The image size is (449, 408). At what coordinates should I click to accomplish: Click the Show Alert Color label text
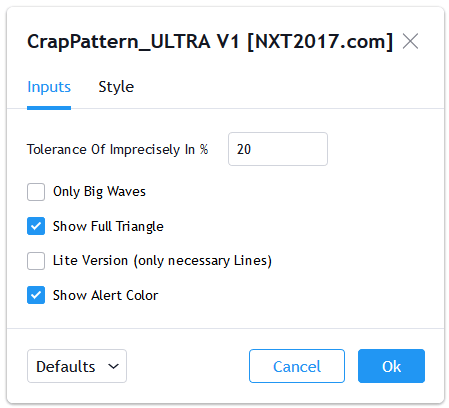[x=105, y=295]
